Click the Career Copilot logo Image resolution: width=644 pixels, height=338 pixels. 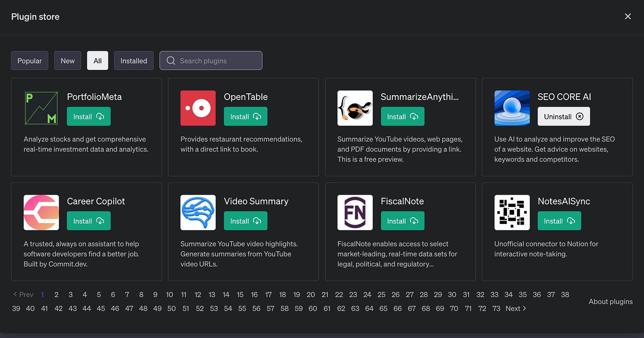point(41,213)
